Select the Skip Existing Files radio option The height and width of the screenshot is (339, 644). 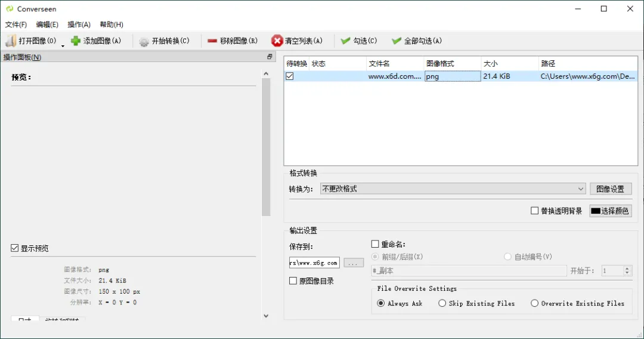(x=442, y=303)
